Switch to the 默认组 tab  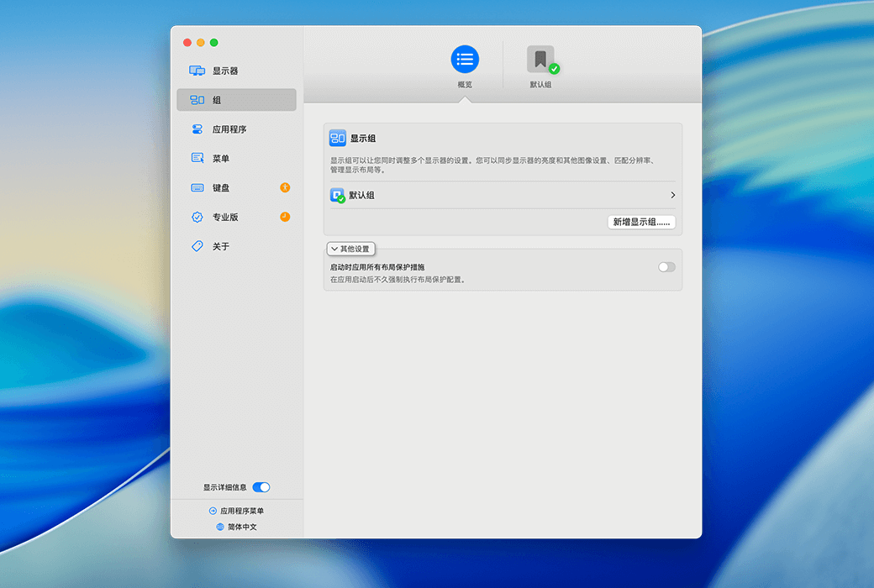tap(541, 60)
